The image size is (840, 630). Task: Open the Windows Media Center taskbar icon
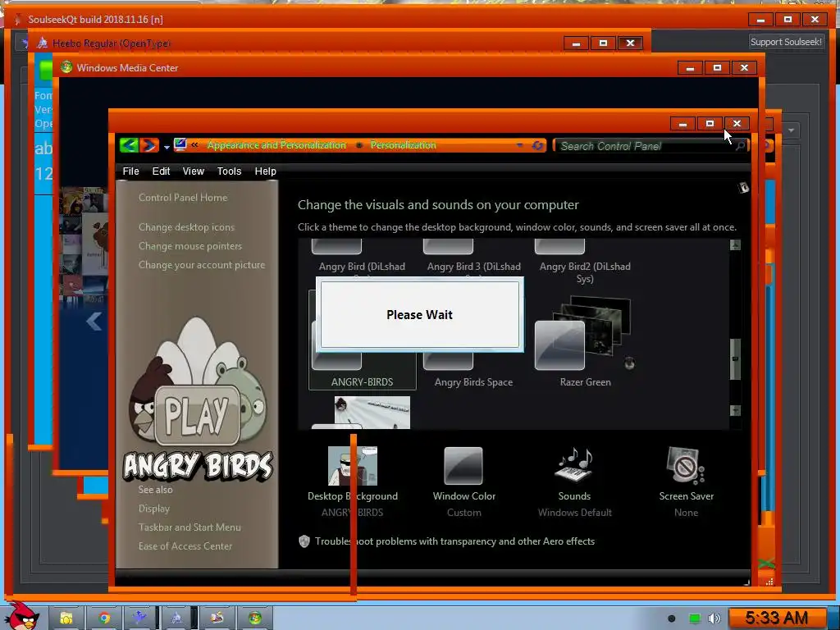254,619
